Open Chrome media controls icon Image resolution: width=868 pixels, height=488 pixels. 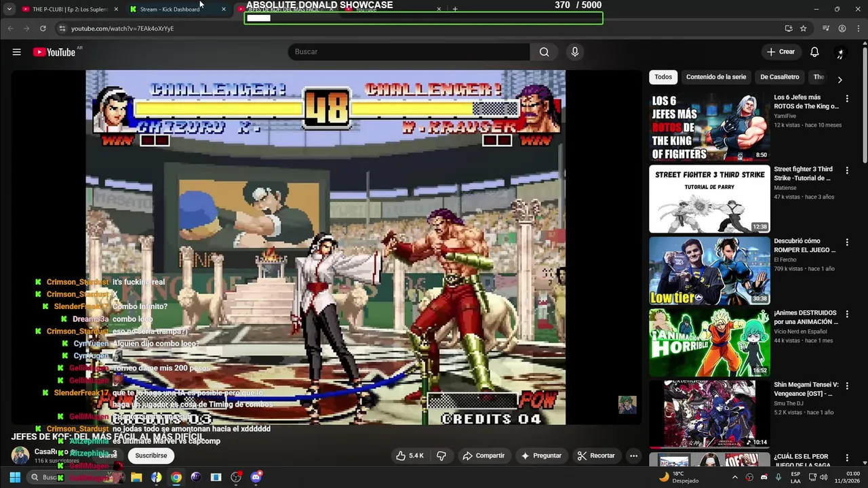(825, 28)
